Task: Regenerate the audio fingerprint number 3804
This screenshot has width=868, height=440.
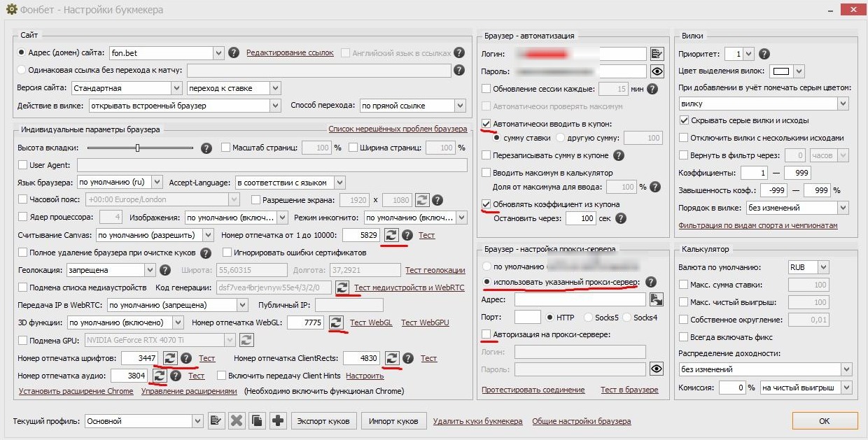Action: 159,376
